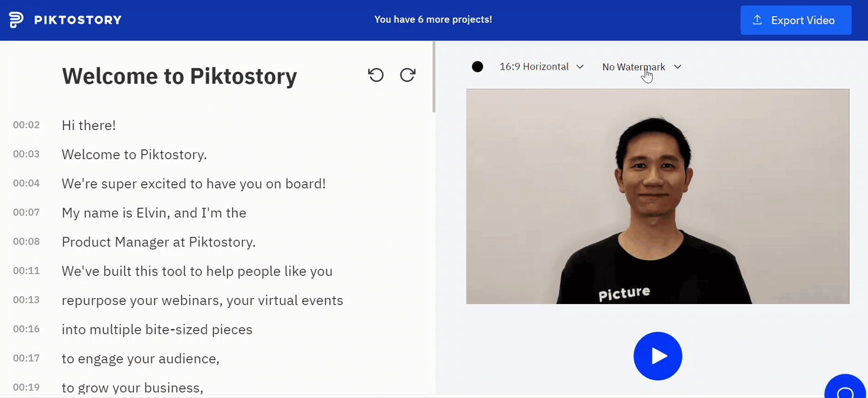Click the transcript panel scrollbar

tap(434, 77)
